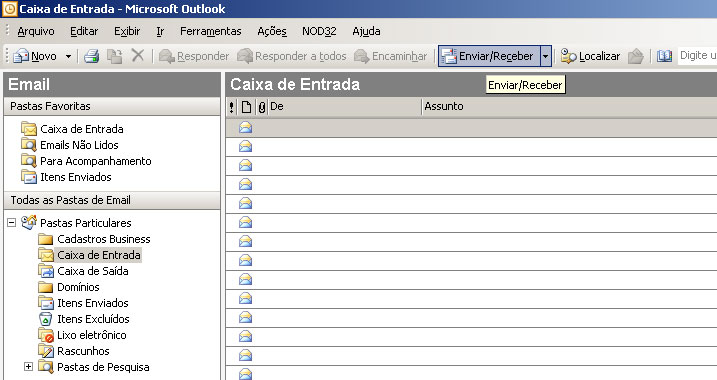Click the Encaminhar button

pos(390,56)
